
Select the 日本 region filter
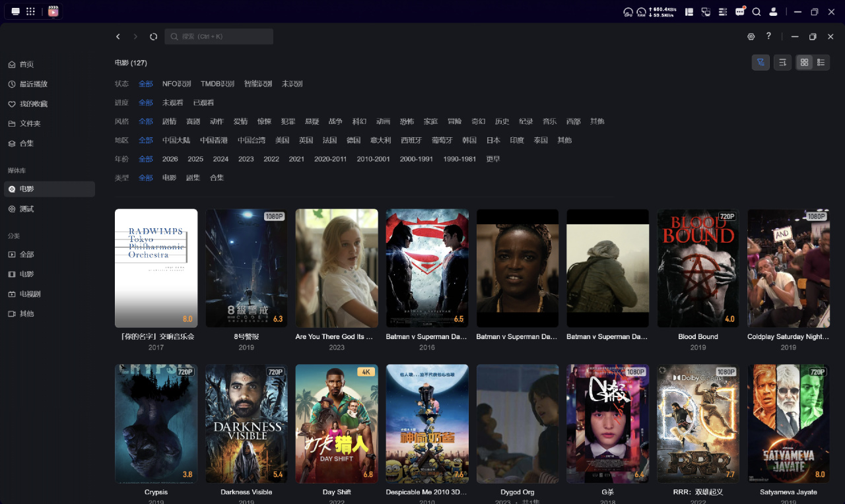pos(493,141)
